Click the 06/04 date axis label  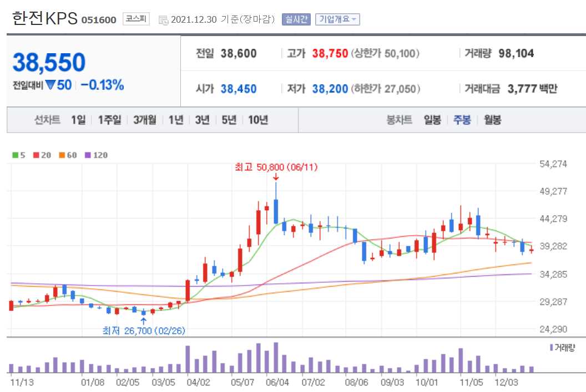277,383
